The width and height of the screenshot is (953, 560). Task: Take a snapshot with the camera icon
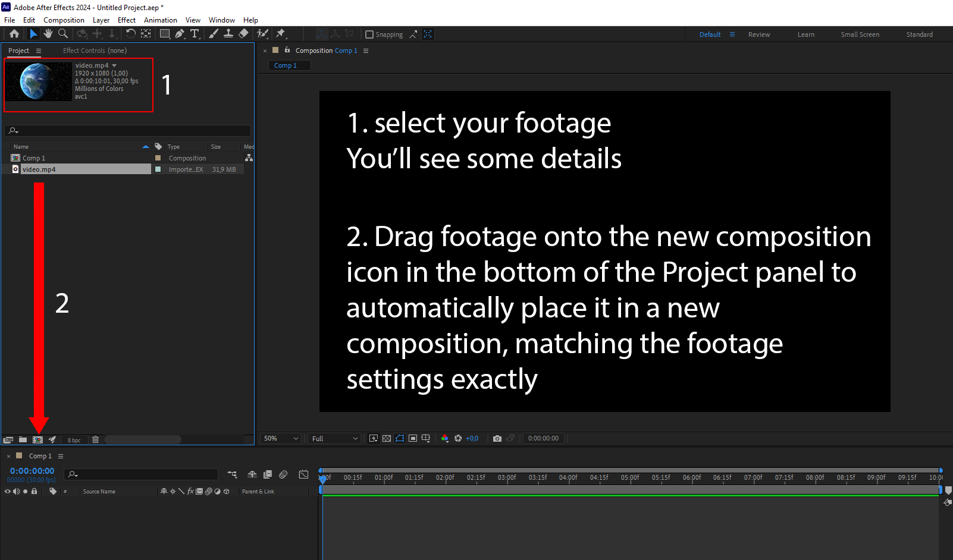[497, 438]
